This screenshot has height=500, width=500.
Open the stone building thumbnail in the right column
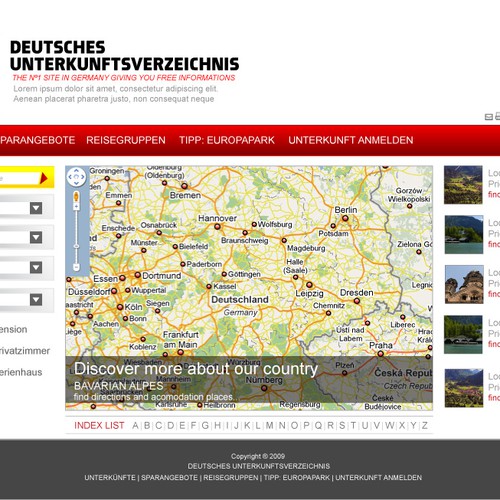point(464,284)
